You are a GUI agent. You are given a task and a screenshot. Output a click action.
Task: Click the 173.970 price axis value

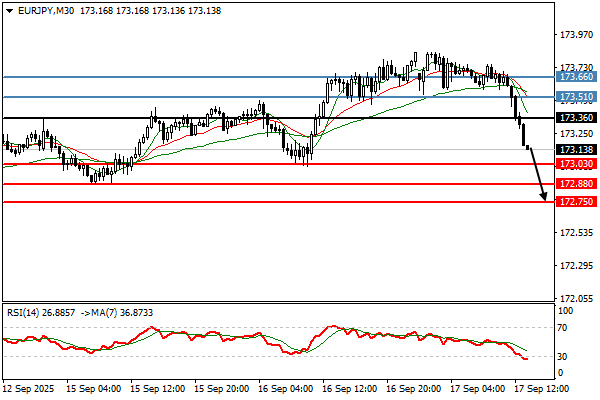coord(576,35)
